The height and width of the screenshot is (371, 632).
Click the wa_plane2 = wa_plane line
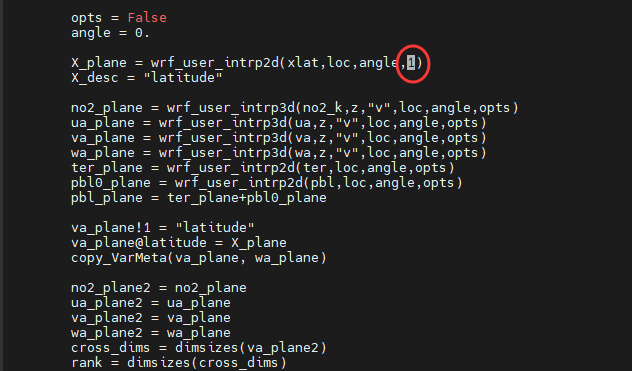pyautogui.click(x=151, y=333)
